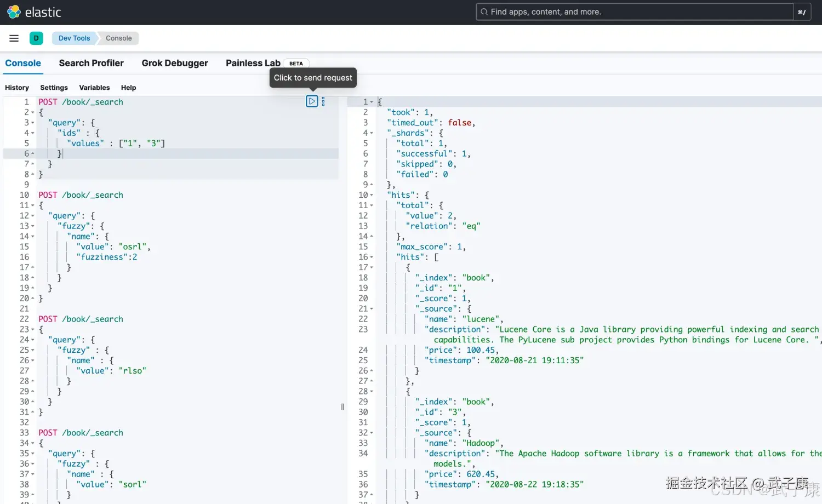This screenshot has width=822, height=504.
Task: Click the search magnifier icon
Action: tap(484, 12)
